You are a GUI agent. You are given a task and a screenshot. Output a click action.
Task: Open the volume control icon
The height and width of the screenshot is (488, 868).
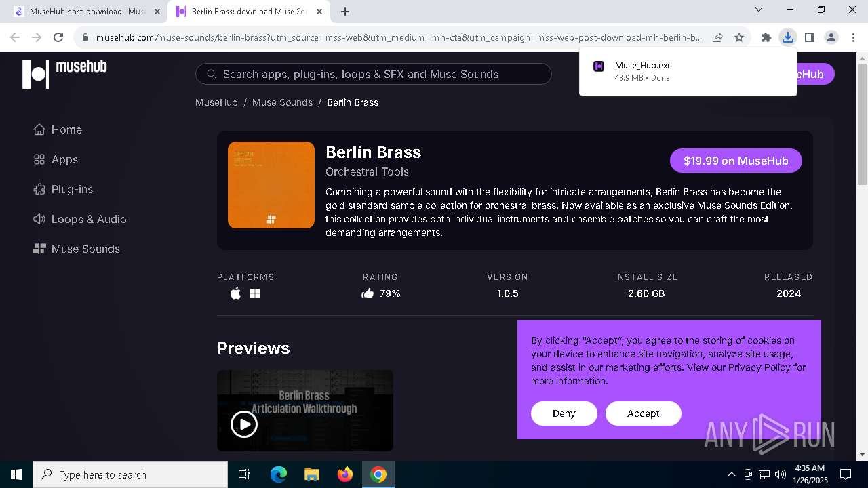coord(781,474)
